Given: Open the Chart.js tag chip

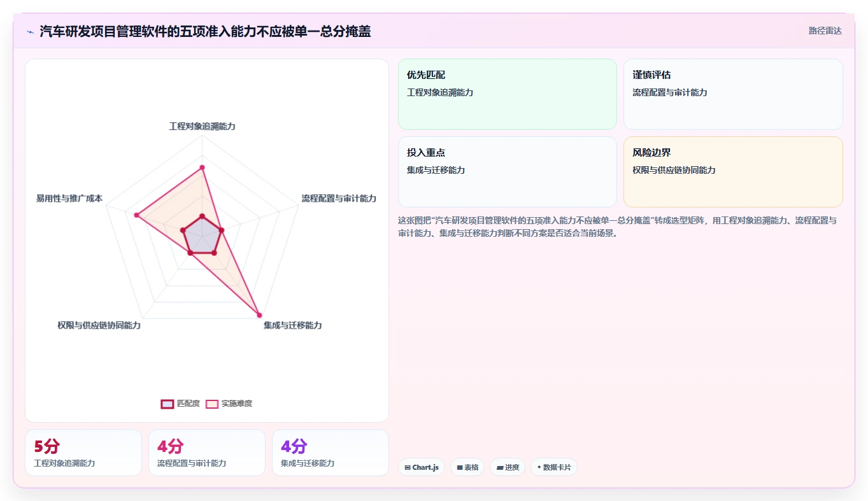Looking at the screenshot, I should point(422,467).
